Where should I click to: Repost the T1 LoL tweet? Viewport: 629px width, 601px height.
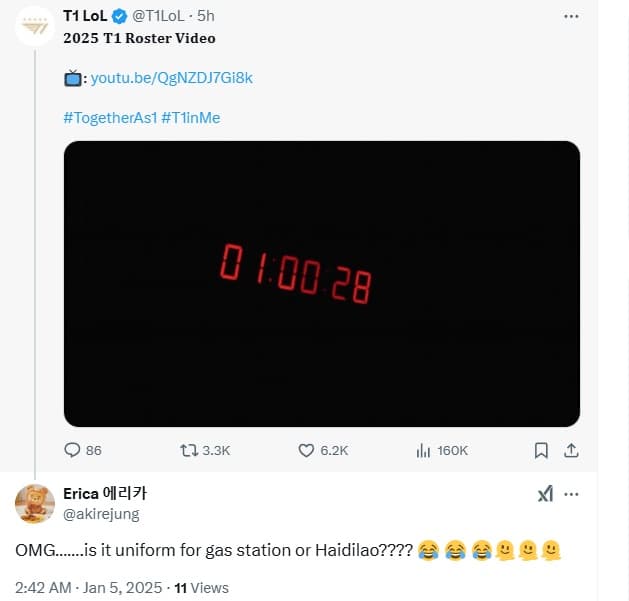tap(187, 450)
